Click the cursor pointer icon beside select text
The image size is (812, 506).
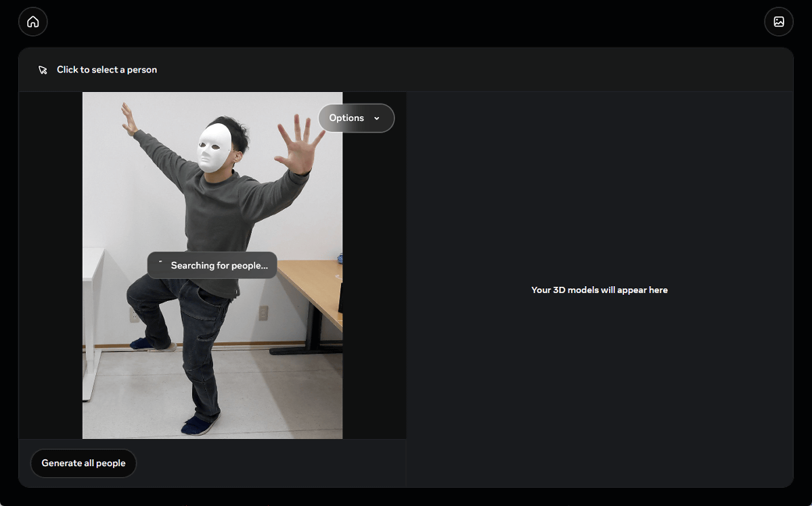coord(43,70)
